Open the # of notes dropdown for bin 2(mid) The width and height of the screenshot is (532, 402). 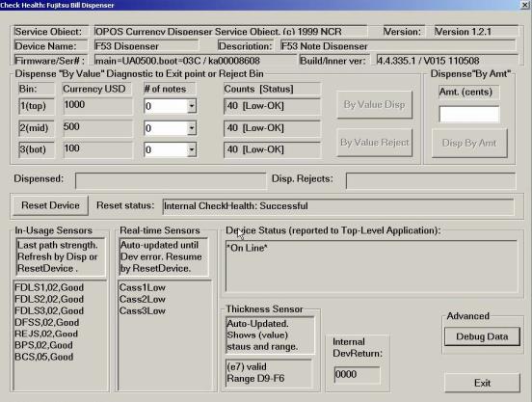point(192,128)
